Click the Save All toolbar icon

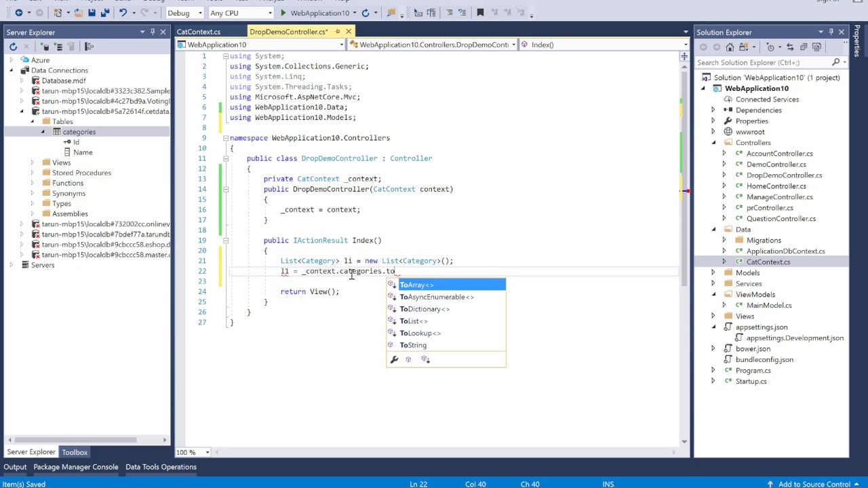[x=106, y=12]
